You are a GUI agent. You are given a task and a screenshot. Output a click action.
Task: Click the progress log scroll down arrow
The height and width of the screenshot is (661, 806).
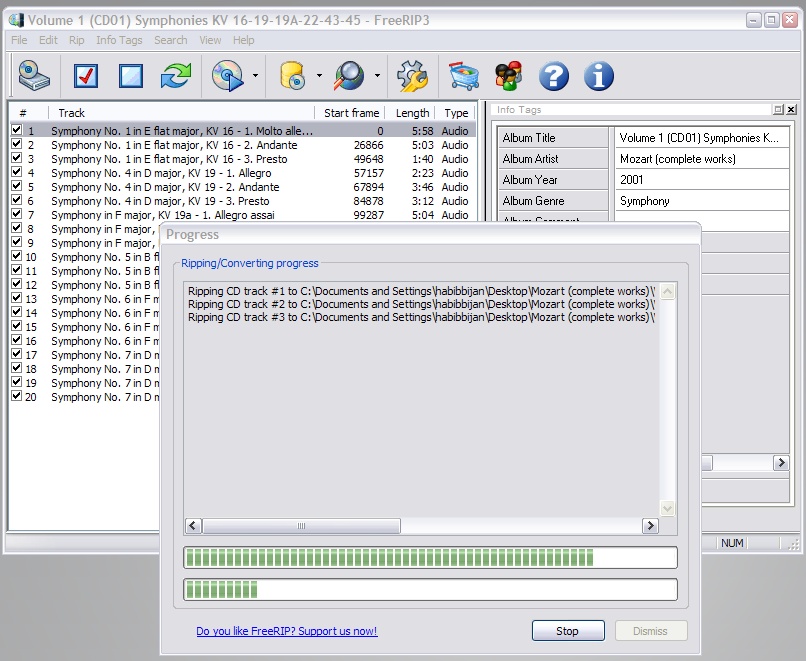668,509
